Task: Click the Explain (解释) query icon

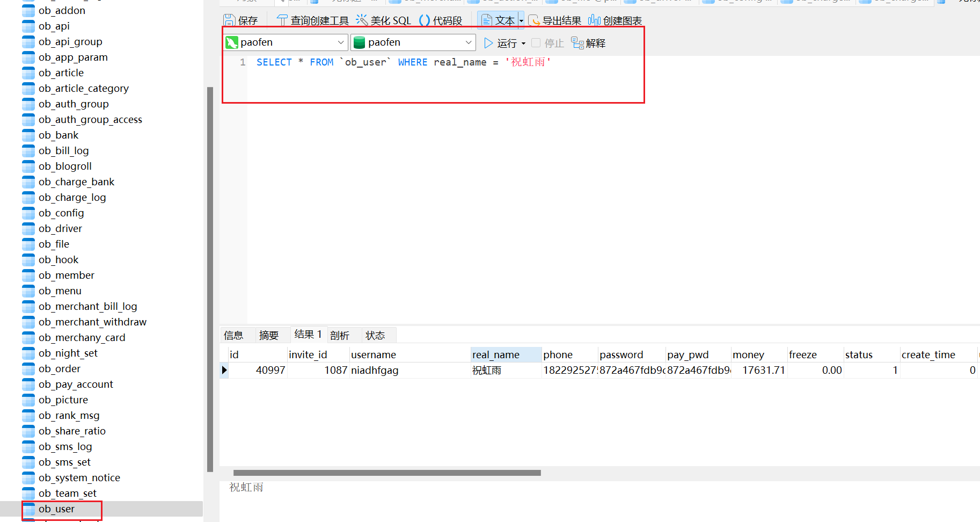Action: point(578,43)
